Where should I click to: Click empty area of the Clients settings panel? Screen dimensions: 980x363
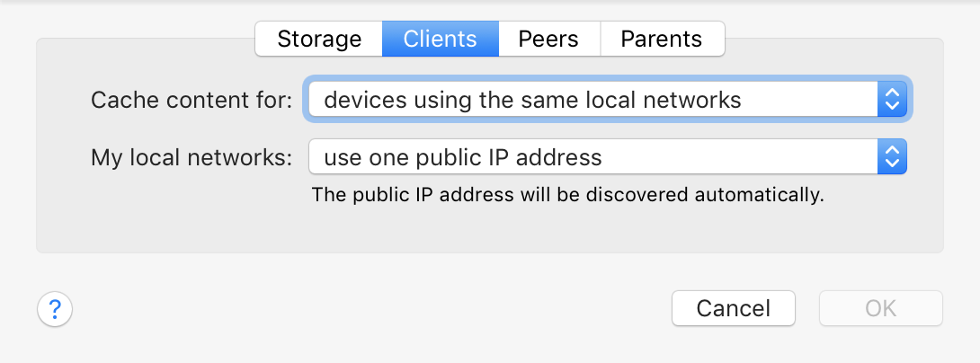coord(487,228)
